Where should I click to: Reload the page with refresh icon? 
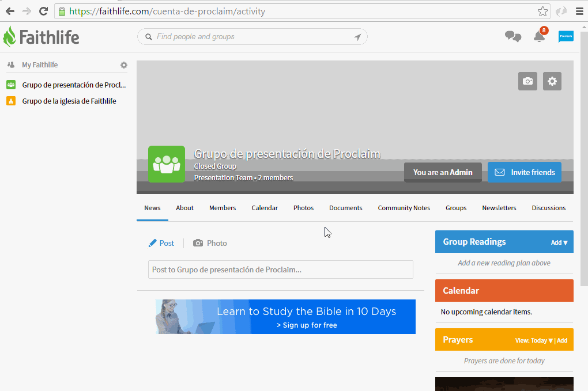point(43,12)
